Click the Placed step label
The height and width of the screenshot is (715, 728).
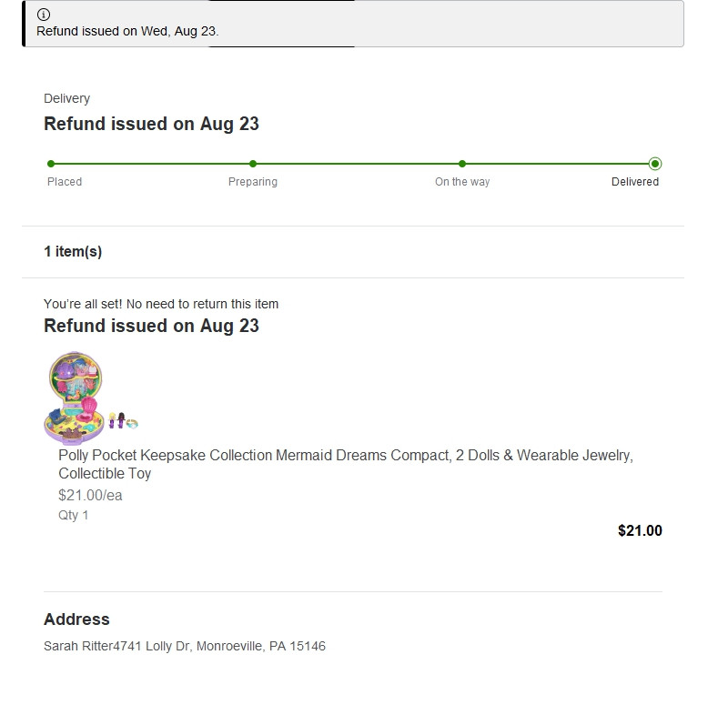(x=65, y=182)
